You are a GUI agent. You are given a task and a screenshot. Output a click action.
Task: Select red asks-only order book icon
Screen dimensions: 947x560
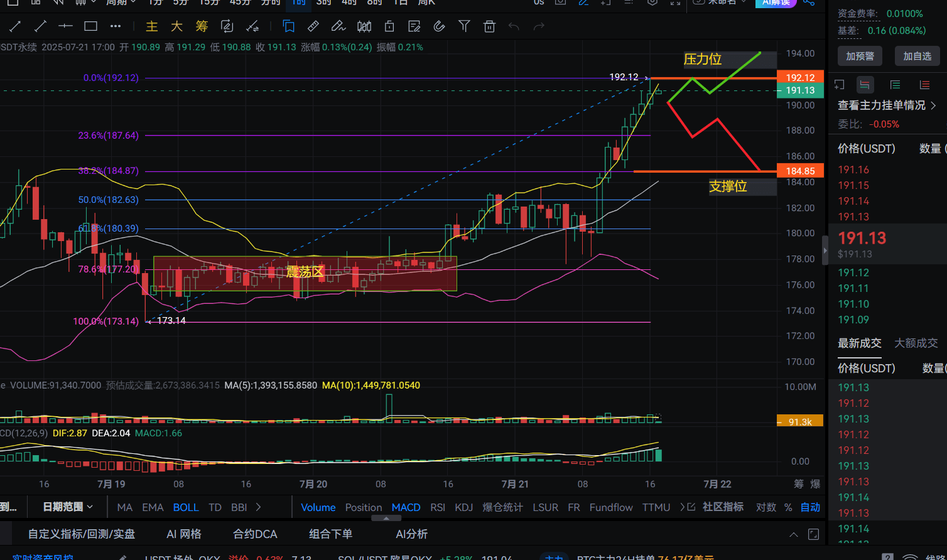coord(924,85)
